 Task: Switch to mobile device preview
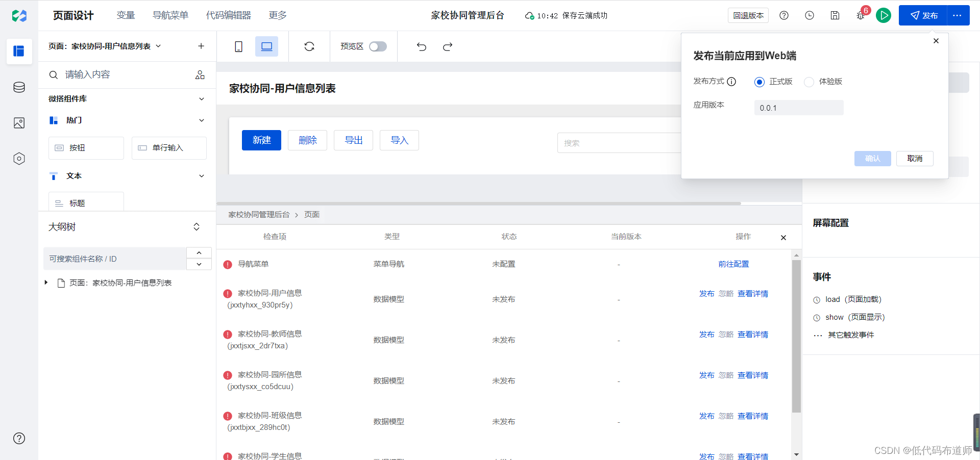(238, 46)
